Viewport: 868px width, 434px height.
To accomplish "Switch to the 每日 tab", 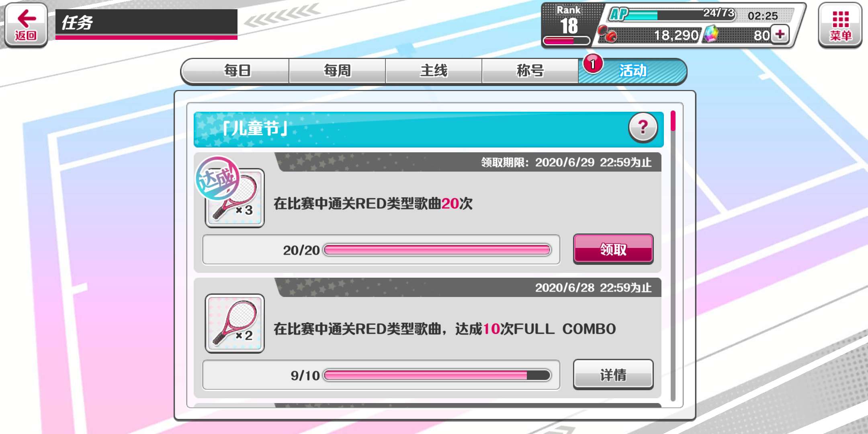I will click(x=237, y=71).
